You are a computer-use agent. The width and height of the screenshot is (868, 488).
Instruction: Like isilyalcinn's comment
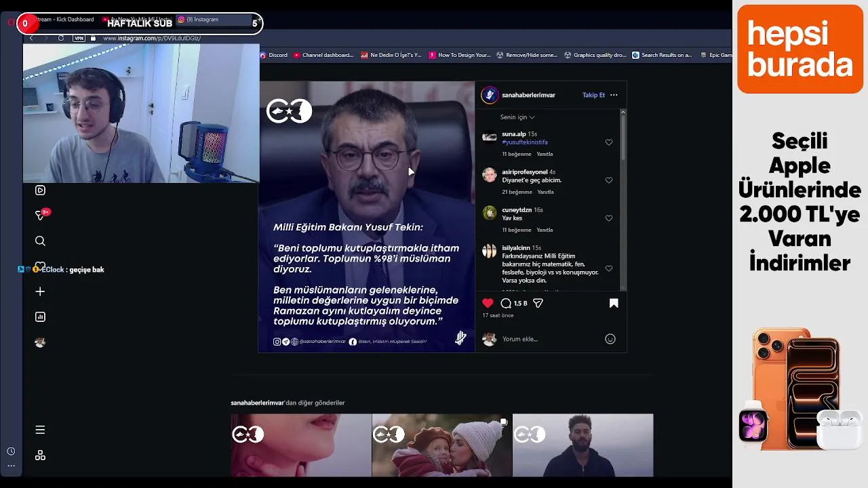click(609, 268)
